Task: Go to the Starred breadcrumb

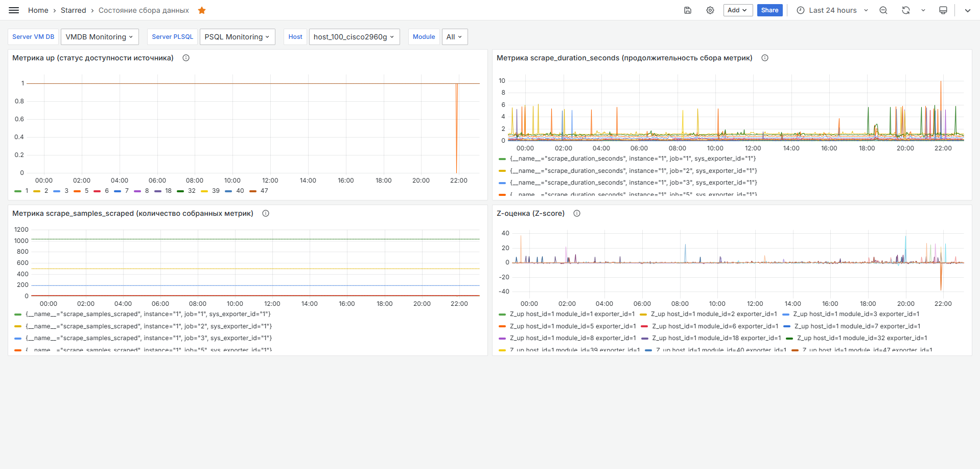Action: 74,10
